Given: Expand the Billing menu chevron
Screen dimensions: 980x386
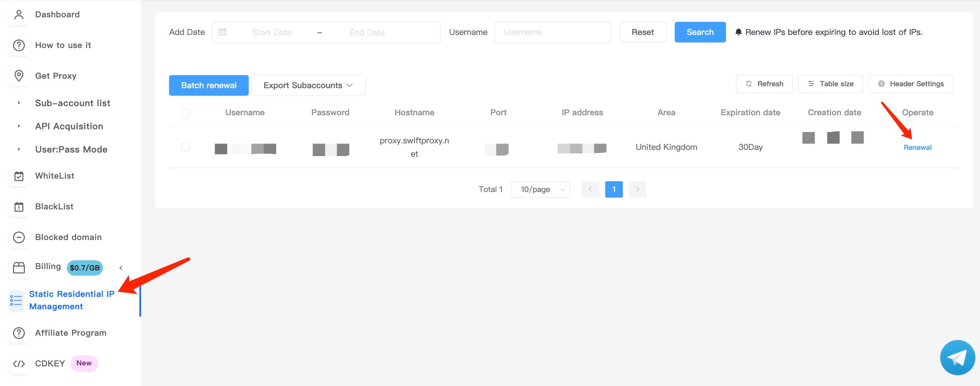Looking at the screenshot, I should [121, 268].
